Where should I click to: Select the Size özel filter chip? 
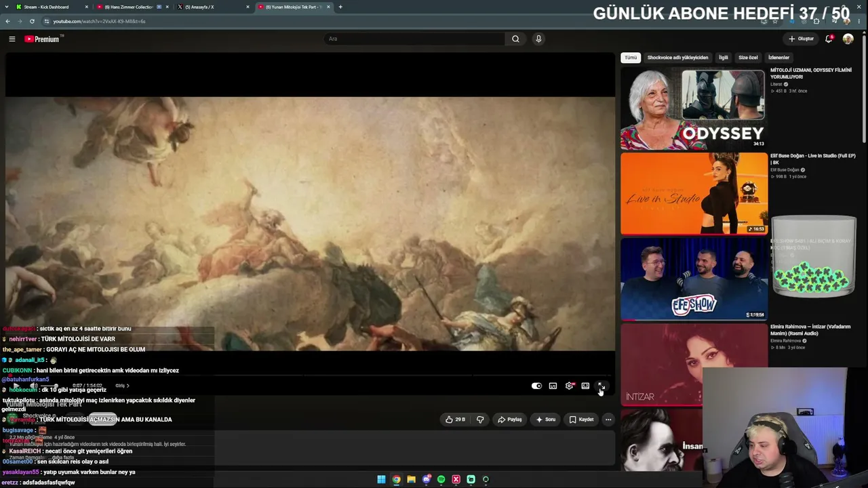coord(748,58)
